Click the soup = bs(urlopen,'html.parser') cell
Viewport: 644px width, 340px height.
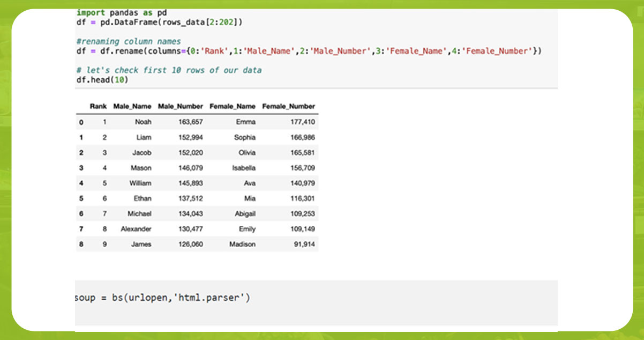(162, 297)
